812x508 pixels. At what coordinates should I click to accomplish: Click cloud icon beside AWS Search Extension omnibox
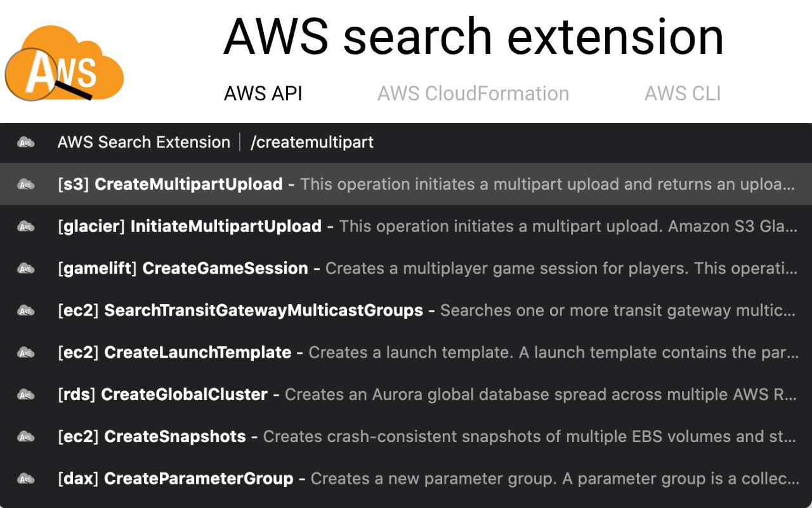click(26, 142)
